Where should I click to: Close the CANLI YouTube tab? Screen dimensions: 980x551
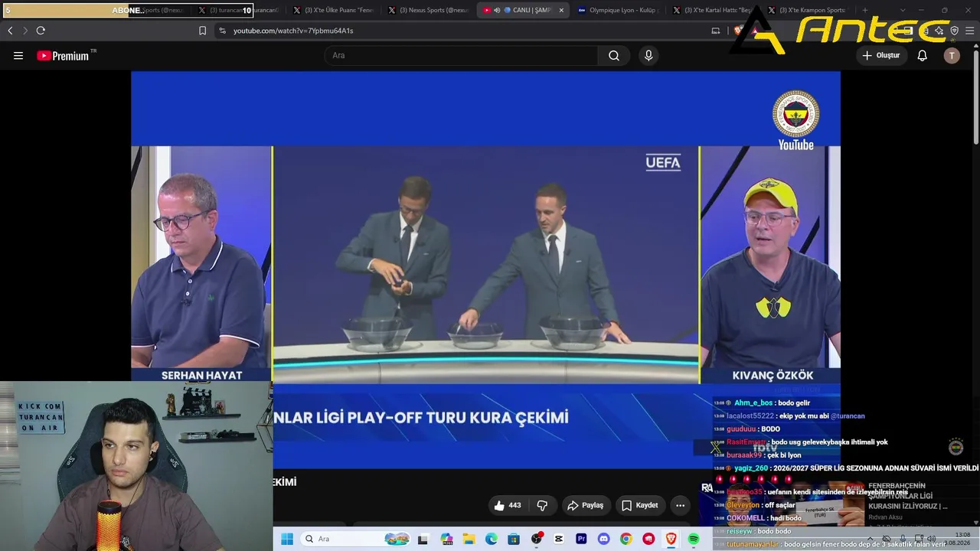click(561, 10)
